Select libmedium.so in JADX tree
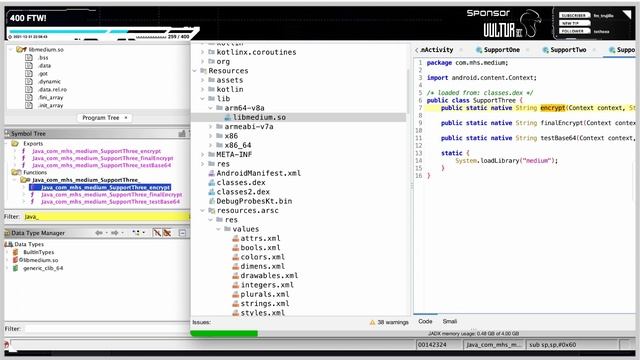This screenshot has height=360, width=640. pyautogui.click(x=259, y=118)
